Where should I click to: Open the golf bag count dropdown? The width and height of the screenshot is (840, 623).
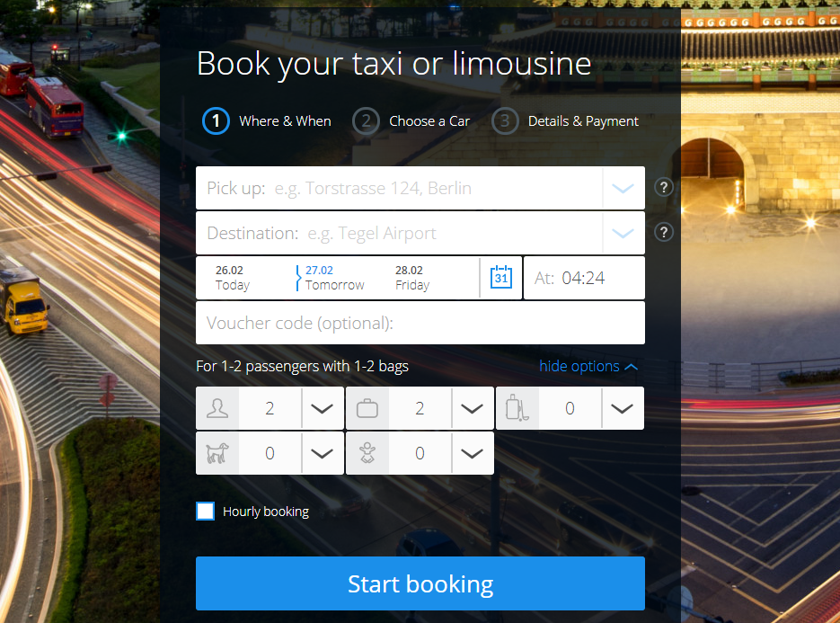[623, 408]
